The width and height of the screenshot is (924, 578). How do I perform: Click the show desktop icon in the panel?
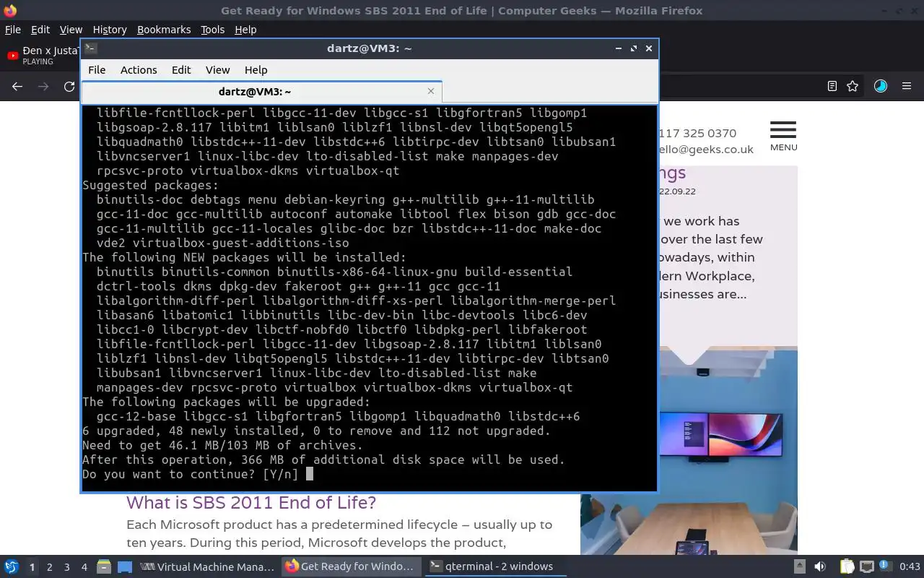click(125, 567)
